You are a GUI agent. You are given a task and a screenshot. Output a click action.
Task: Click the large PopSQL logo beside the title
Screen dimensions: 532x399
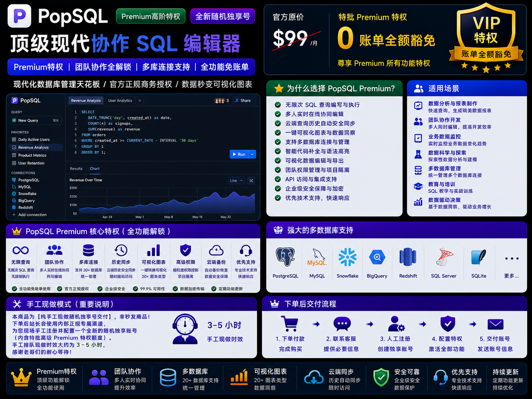(19, 16)
